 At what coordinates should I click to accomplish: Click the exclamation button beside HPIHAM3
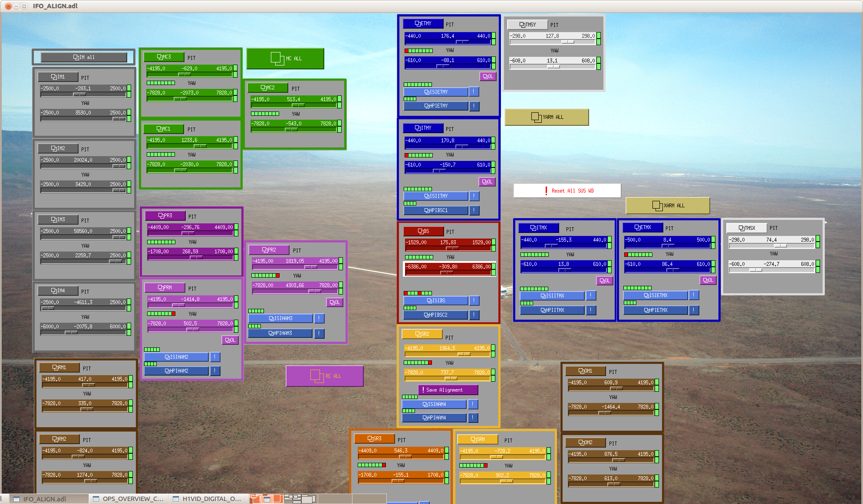[319, 333]
